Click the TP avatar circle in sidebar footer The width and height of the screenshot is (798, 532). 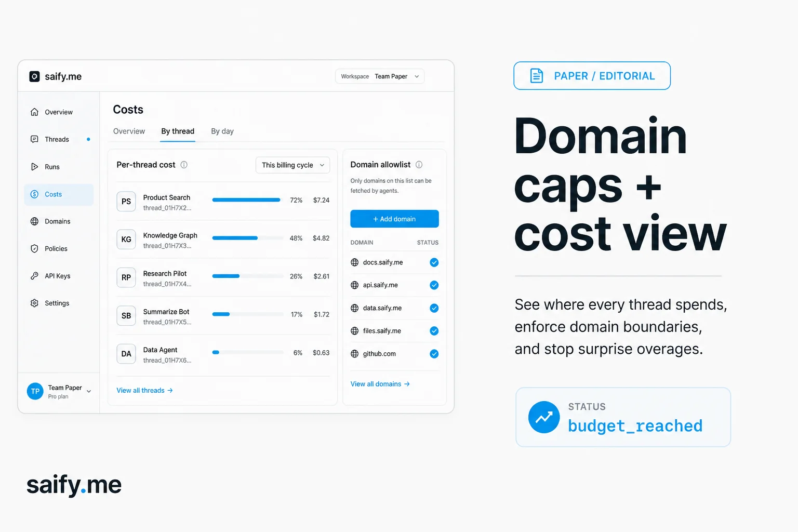(35, 392)
